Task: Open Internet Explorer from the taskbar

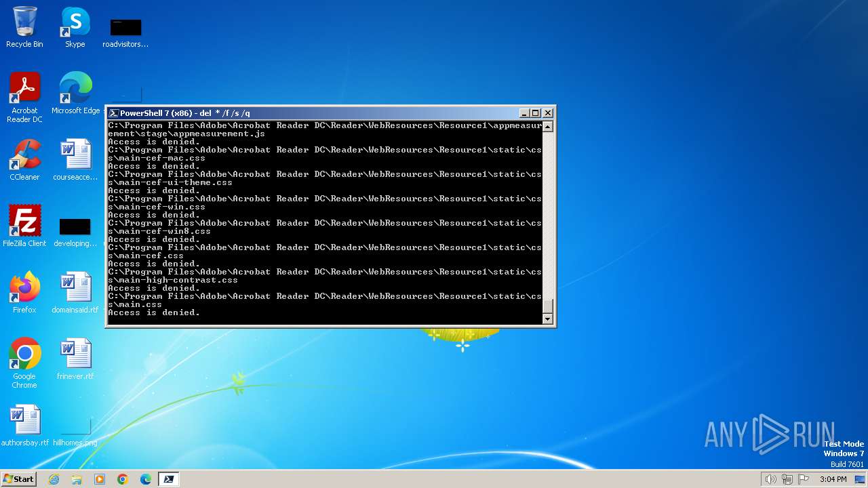Action: [54, 479]
